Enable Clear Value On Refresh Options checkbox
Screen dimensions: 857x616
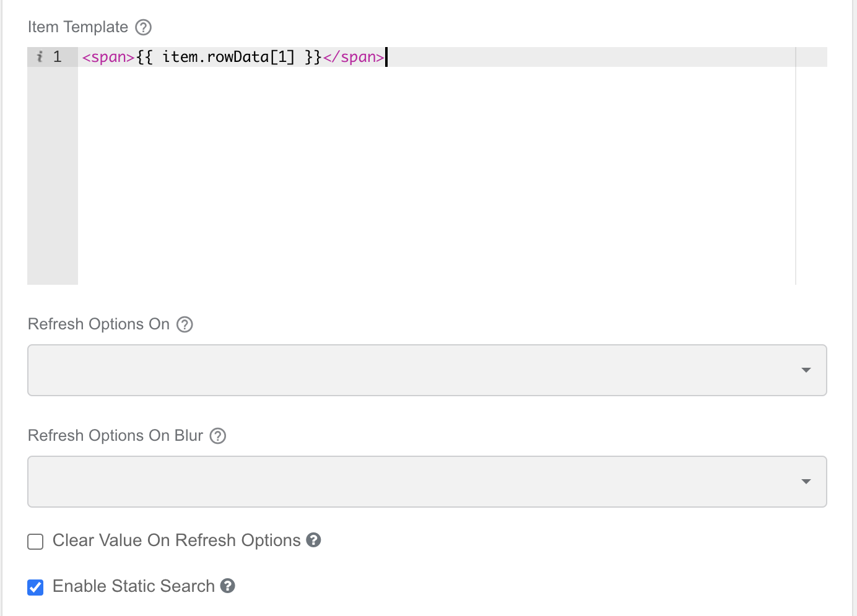coord(35,542)
